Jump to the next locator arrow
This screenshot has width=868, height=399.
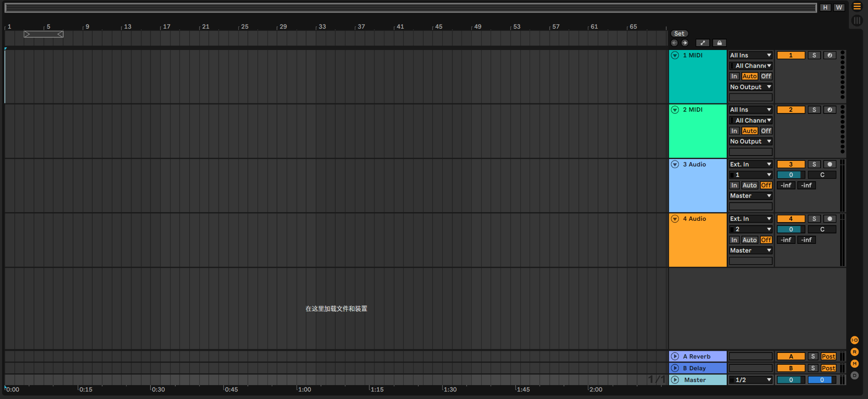(x=684, y=43)
